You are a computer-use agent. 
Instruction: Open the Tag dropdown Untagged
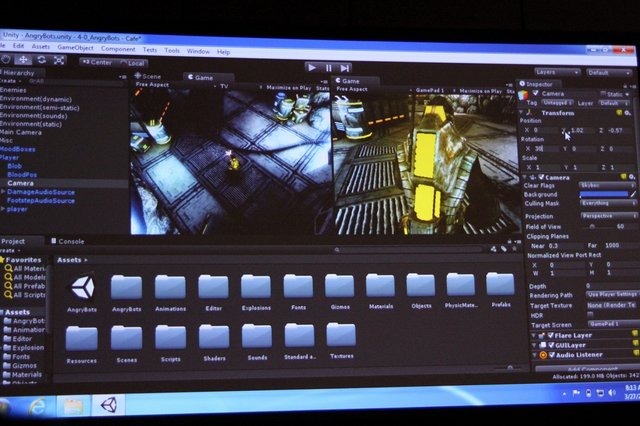pyautogui.click(x=558, y=103)
